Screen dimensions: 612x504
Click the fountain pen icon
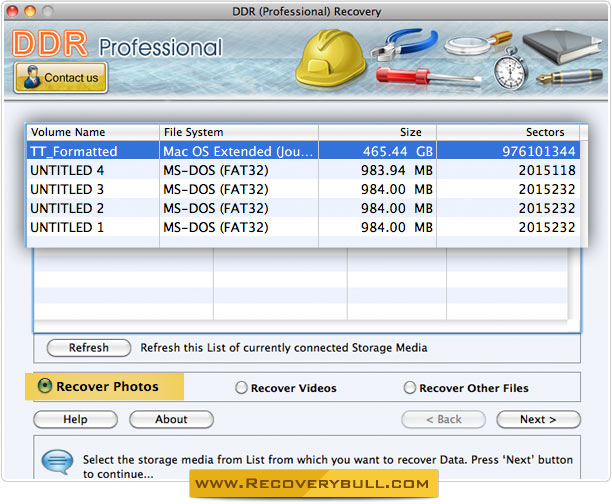569,77
